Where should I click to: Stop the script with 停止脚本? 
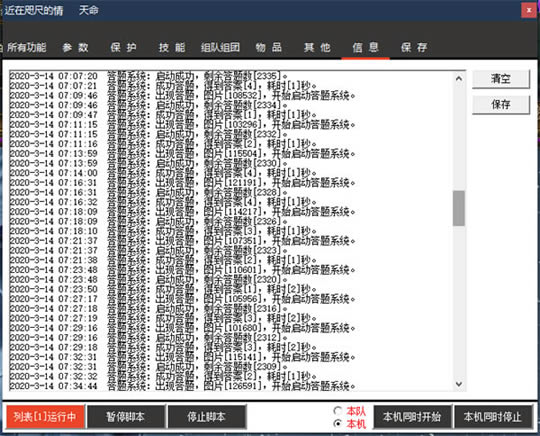tap(207, 417)
